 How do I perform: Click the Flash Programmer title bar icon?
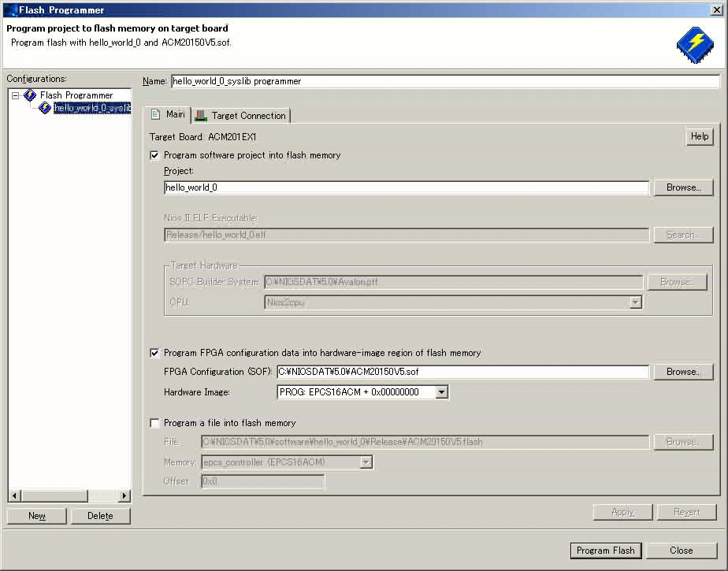[10, 9]
